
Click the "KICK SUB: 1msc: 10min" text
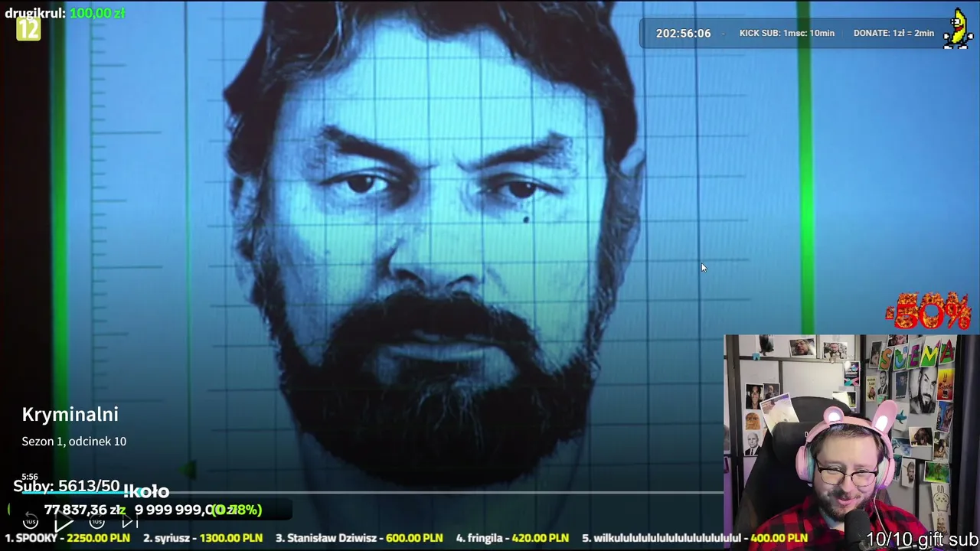(786, 33)
